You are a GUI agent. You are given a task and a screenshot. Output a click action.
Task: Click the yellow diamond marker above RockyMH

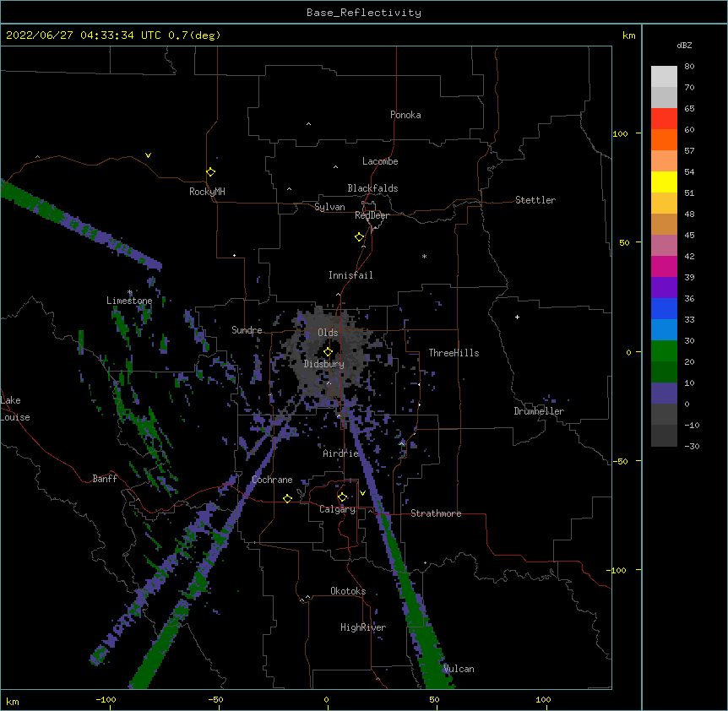[210, 172]
